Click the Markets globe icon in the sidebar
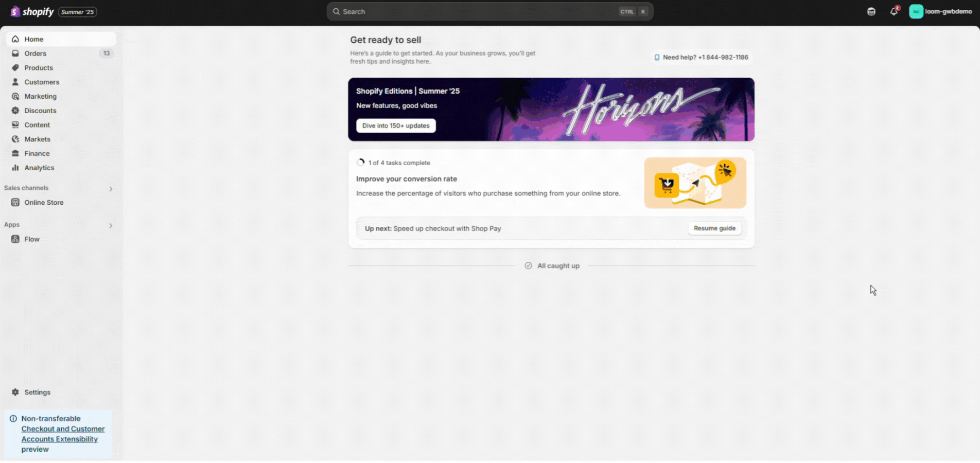 pos(15,139)
